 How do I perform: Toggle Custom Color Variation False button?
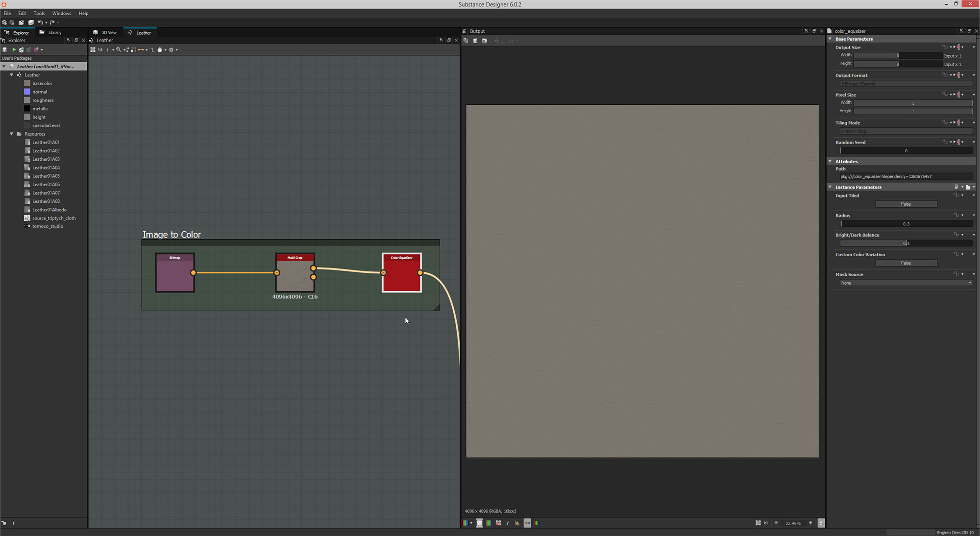pyautogui.click(x=906, y=263)
